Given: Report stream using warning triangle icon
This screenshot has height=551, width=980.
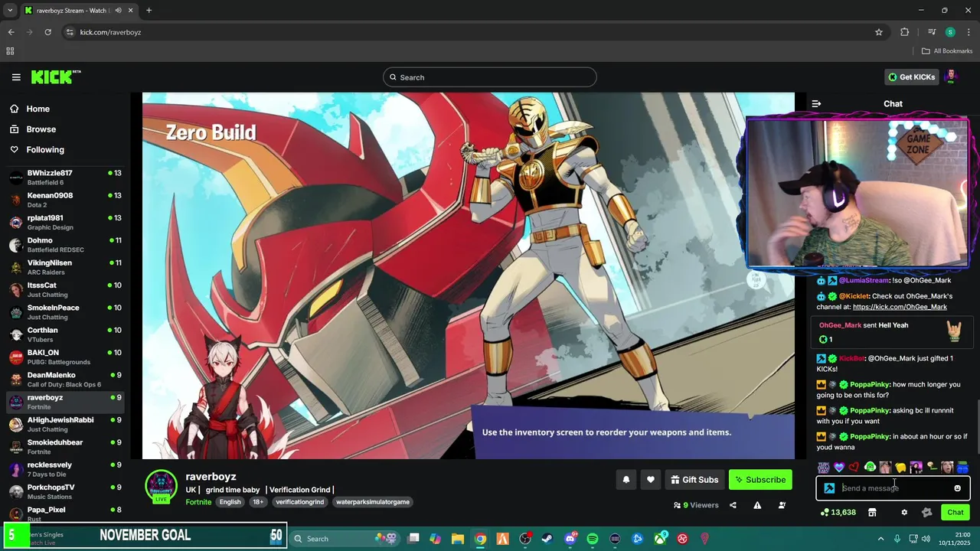Looking at the screenshot, I should point(757,505).
